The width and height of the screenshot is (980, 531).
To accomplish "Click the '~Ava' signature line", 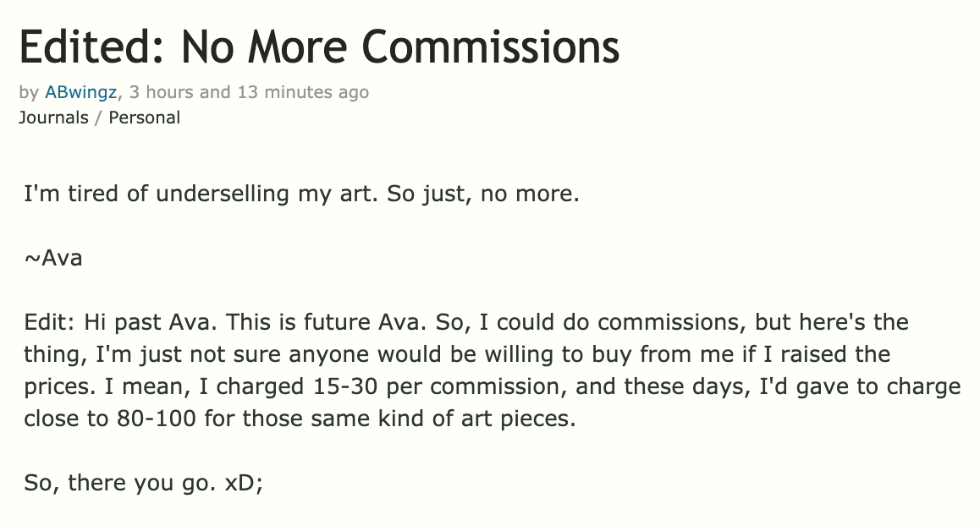I will [x=52, y=258].
